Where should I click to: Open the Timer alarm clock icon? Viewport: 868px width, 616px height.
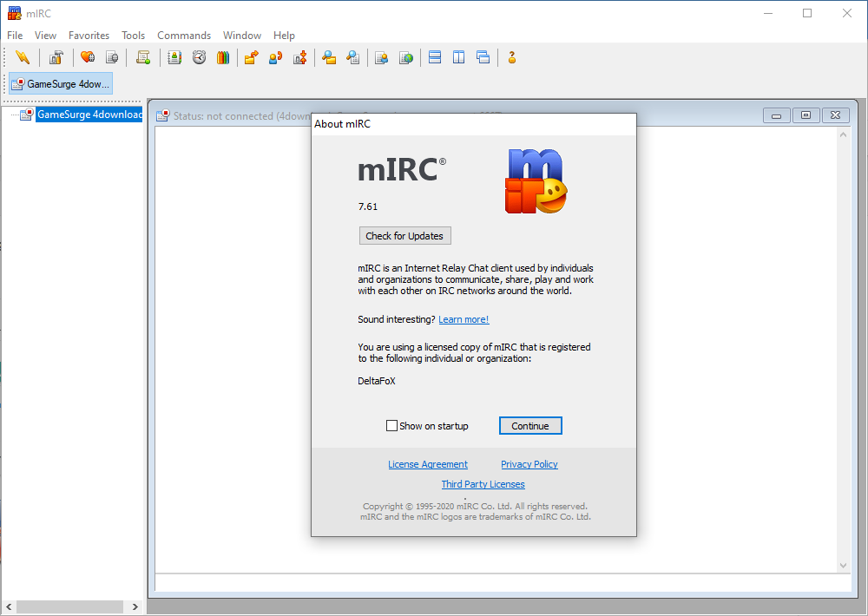[x=200, y=57]
